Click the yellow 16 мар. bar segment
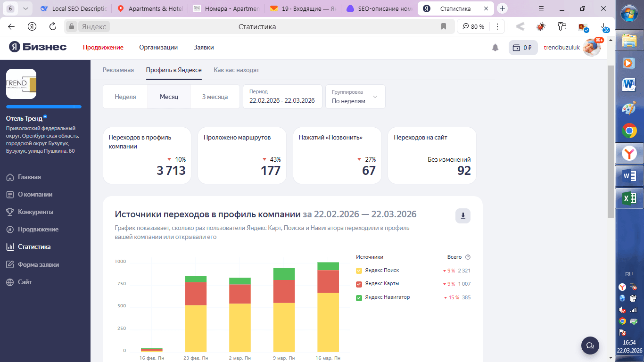This screenshot has width=644, height=362. point(328,322)
